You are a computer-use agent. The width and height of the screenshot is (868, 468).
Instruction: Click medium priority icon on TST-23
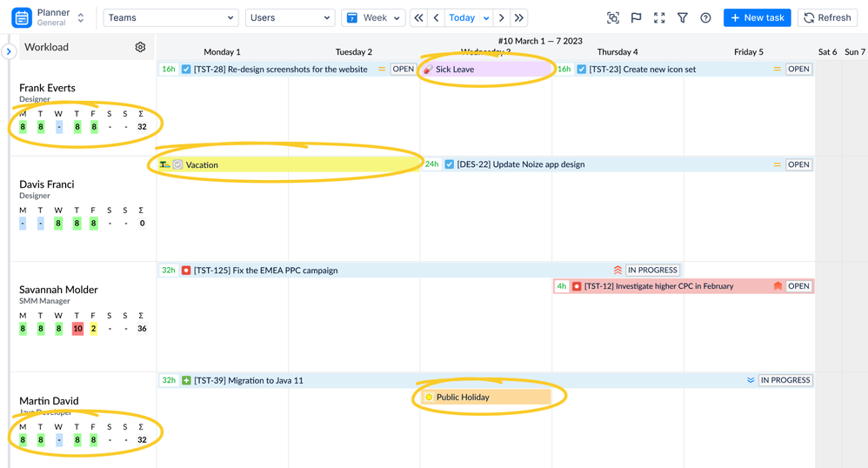(778, 70)
